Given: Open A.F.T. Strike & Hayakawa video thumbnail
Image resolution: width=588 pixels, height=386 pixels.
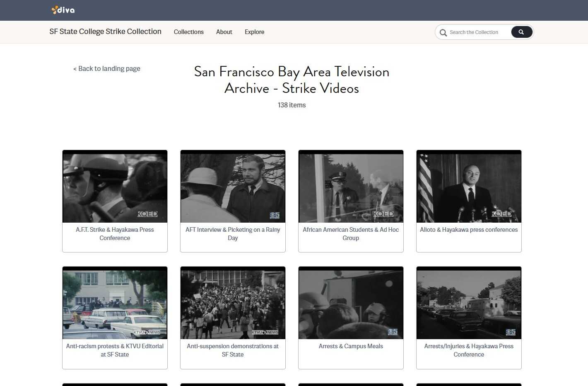Looking at the screenshot, I should (x=115, y=187).
